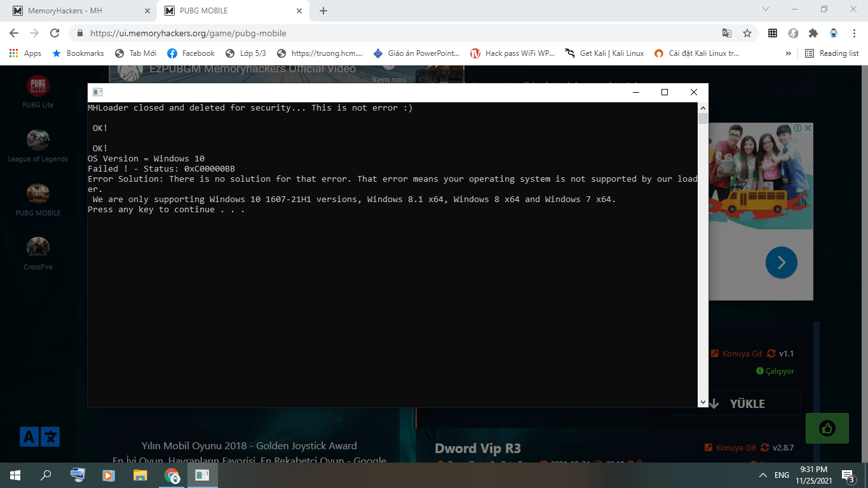Open a new tab with the plus button

tap(323, 11)
